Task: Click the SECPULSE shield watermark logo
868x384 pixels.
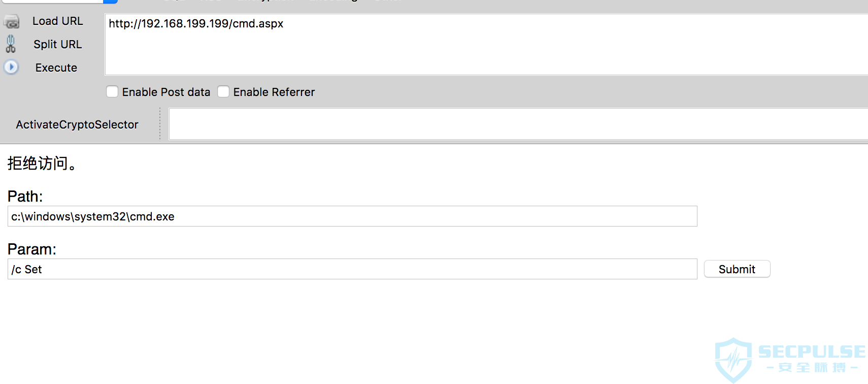Action: click(x=733, y=360)
